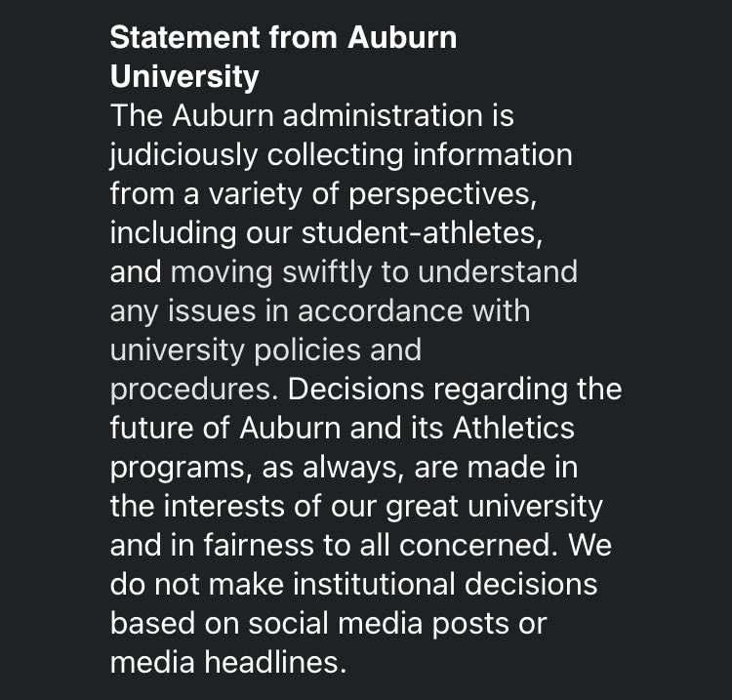Select the word "accordance"

pyautogui.click(x=380, y=311)
